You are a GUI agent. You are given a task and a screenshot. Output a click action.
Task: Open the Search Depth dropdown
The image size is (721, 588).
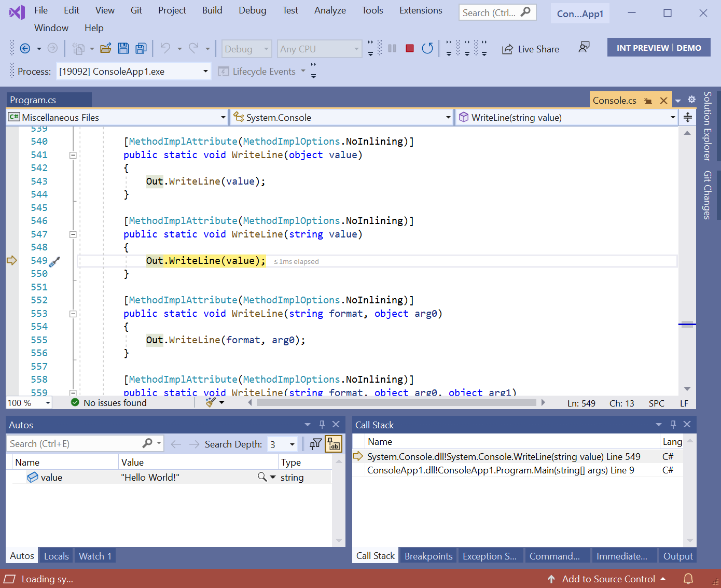click(x=283, y=444)
